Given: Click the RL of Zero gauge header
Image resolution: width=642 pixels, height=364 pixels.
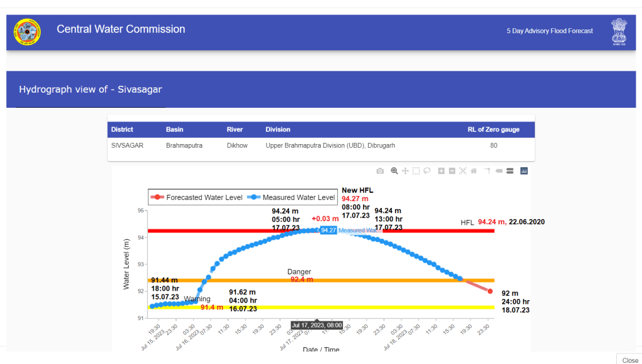Looking at the screenshot, I should (x=493, y=129).
